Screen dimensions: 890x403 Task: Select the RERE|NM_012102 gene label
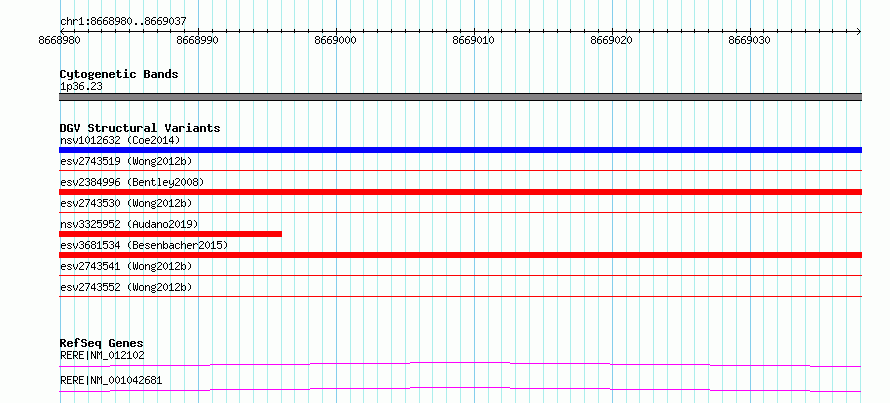pyautogui.click(x=102, y=356)
